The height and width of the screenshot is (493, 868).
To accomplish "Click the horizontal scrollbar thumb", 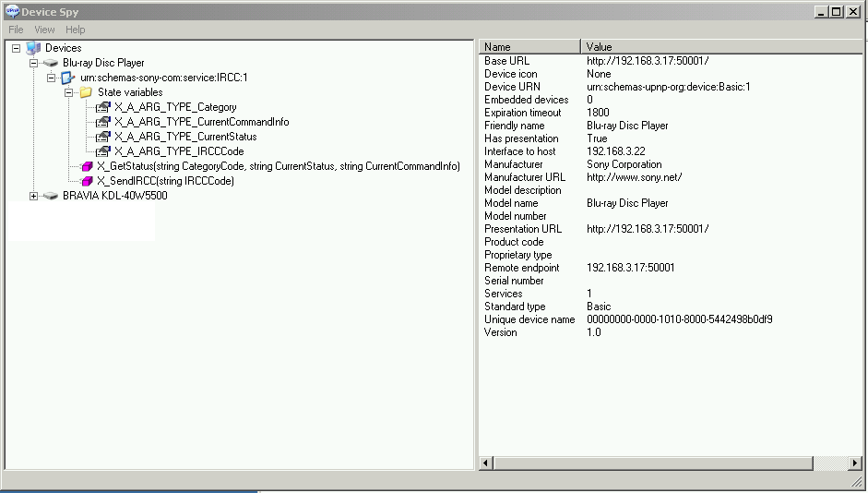I will [x=653, y=463].
